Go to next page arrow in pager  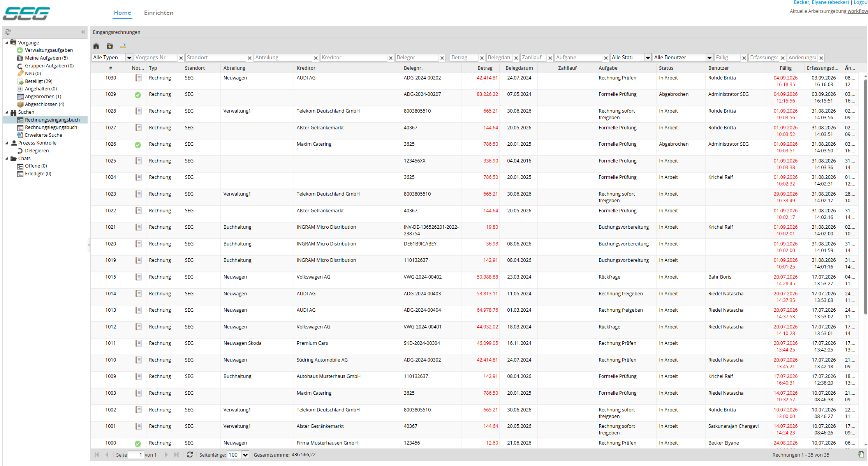pos(166,455)
